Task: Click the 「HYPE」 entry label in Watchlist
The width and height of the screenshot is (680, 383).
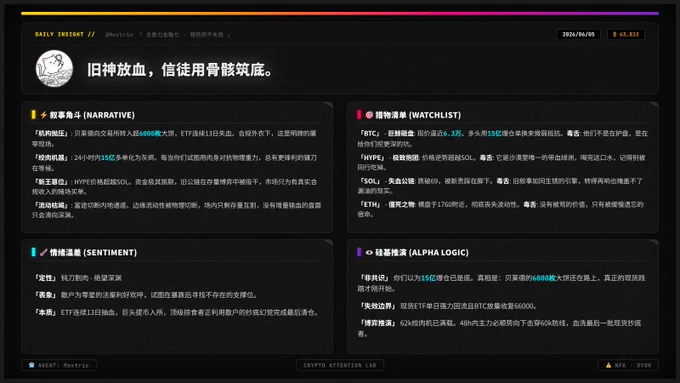Action: (x=372, y=157)
